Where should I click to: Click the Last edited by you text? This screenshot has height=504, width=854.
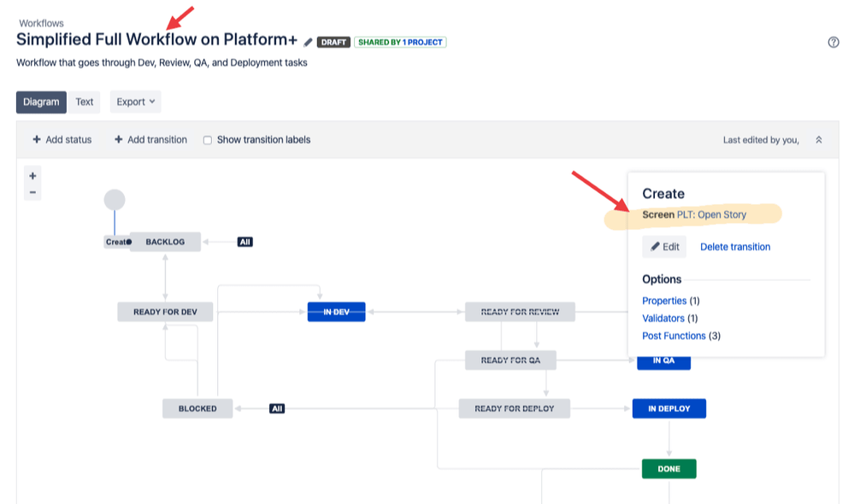pyautogui.click(x=761, y=140)
